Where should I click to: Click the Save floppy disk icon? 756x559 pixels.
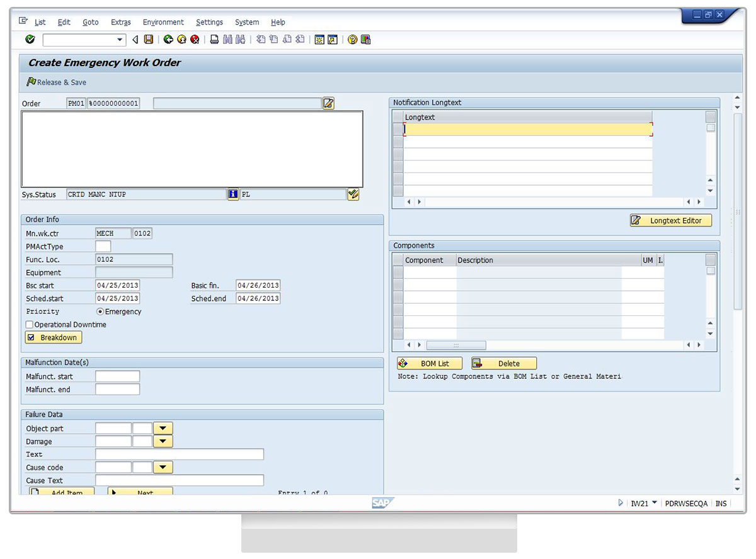point(149,40)
